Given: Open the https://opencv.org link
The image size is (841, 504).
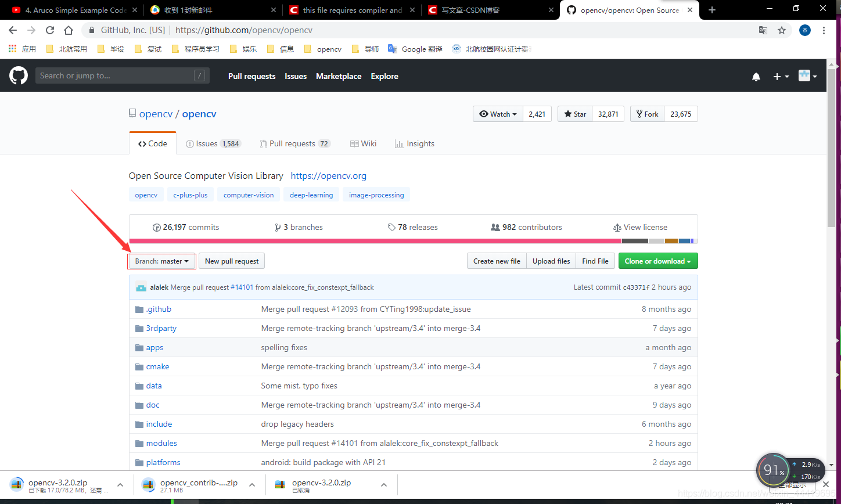Looking at the screenshot, I should [x=329, y=175].
